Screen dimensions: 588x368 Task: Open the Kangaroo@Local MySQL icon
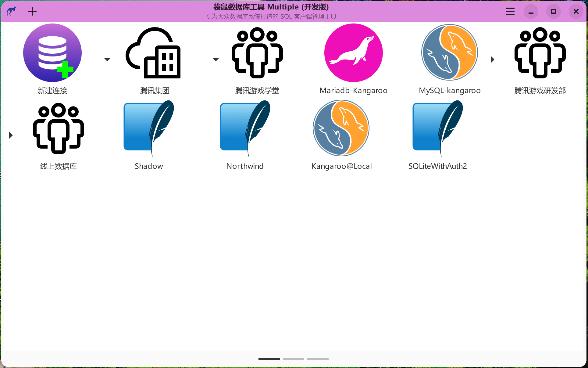[x=341, y=128]
